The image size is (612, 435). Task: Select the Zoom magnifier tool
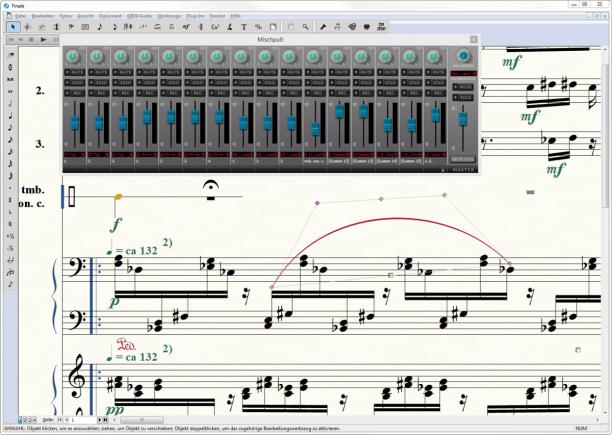click(305, 27)
